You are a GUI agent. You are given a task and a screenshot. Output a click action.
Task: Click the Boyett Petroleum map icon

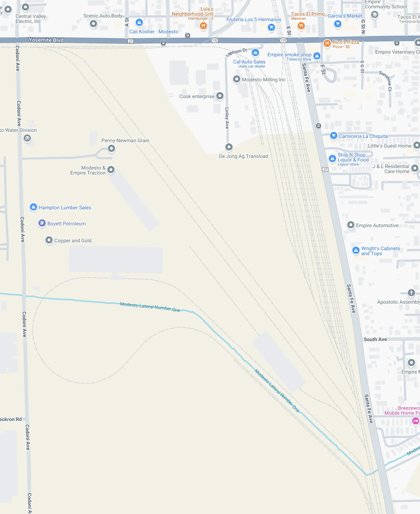[x=42, y=223]
